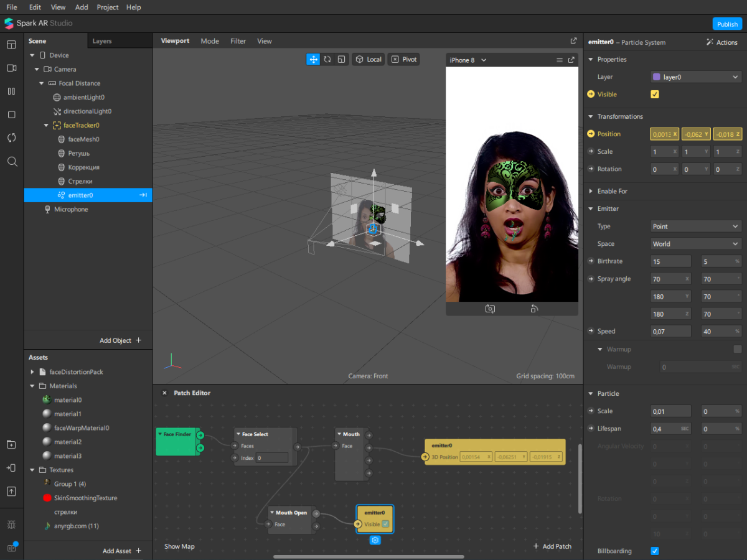This screenshot has height=560, width=747.
Task: Click the simulator hamburger menu icon
Action: pos(559,60)
